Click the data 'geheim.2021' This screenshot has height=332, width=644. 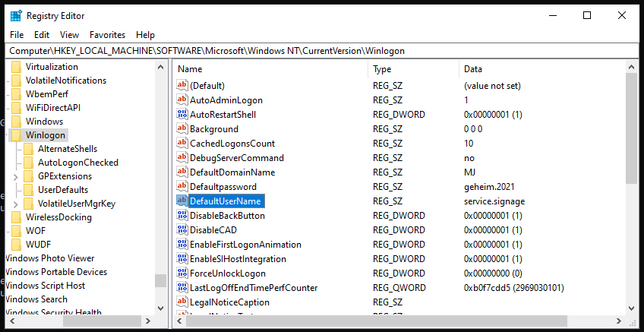489,187
